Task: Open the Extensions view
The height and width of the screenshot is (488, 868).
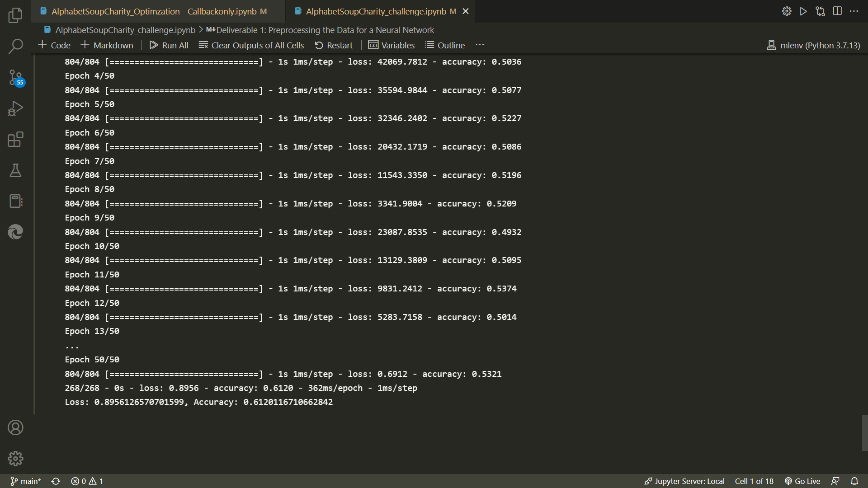Action: pos(15,139)
